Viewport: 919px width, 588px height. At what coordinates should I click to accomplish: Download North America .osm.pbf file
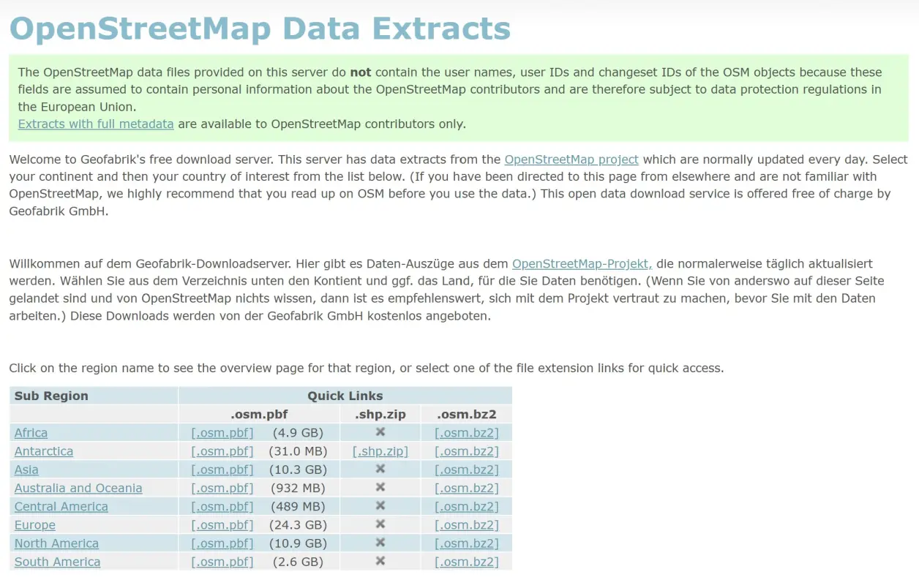tap(222, 543)
